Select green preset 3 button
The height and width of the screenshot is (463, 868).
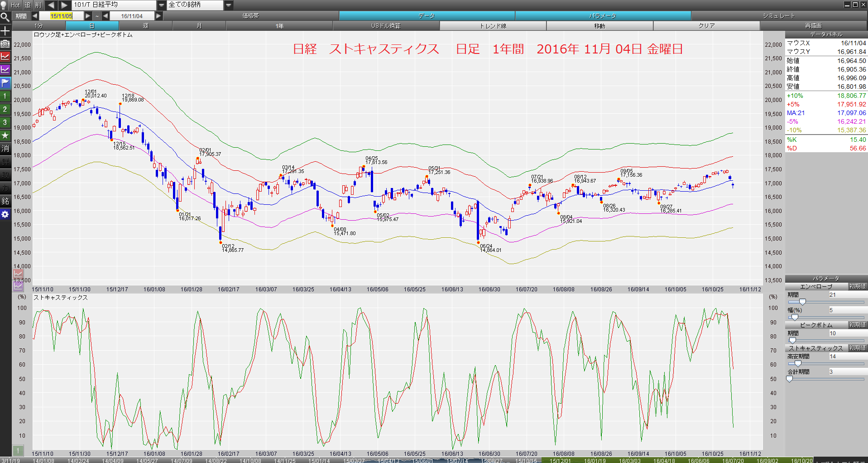(x=5, y=122)
